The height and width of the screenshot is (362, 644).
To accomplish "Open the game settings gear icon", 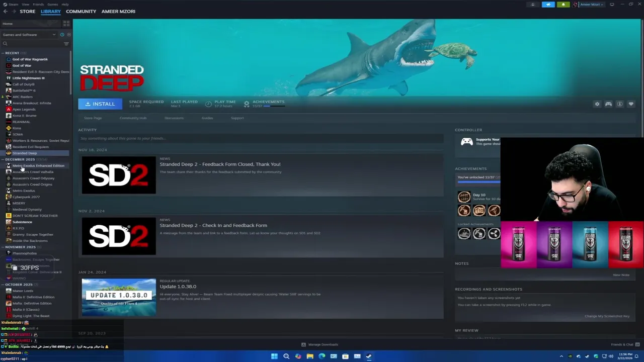I will click(x=597, y=104).
